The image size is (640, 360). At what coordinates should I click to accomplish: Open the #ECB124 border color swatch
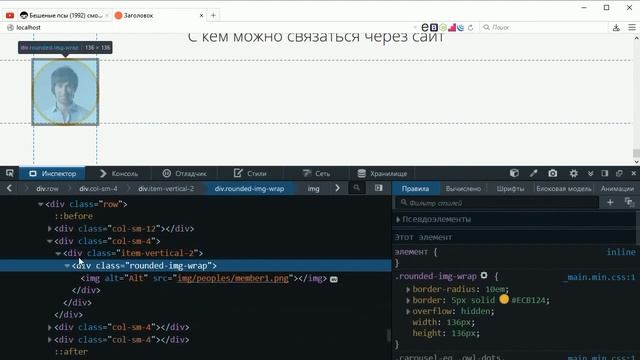504,300
